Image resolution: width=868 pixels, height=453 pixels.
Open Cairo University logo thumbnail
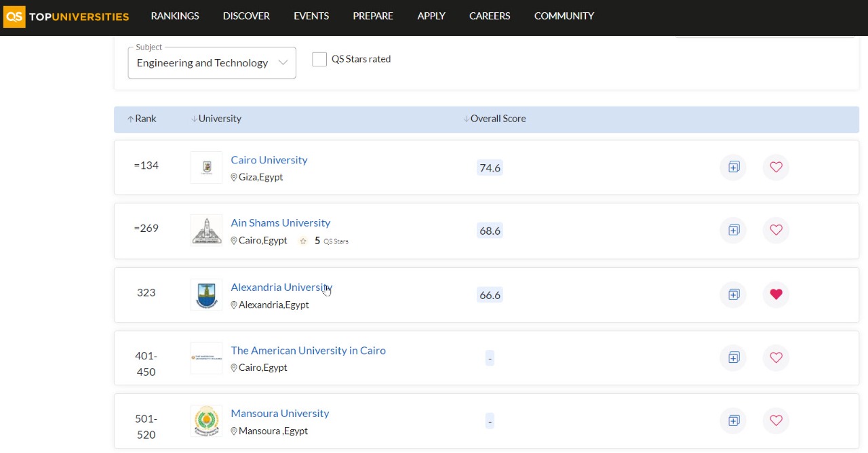point(206,168)
